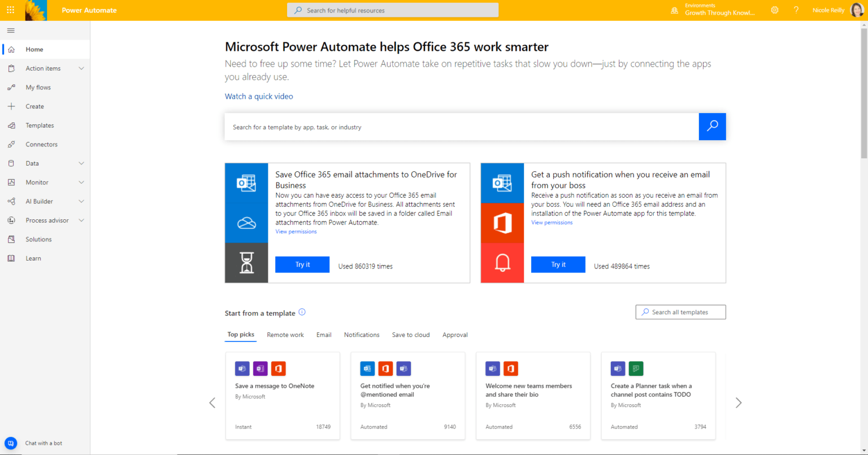The height and width of the screenshot is (455, 868).
Task: Click the help question mark icon
Action: 796,10
